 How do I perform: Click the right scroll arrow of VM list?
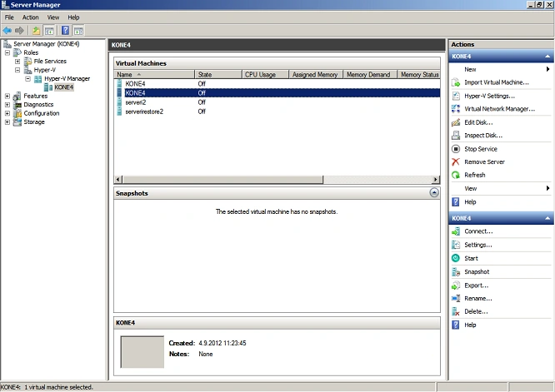click(436, 180)
